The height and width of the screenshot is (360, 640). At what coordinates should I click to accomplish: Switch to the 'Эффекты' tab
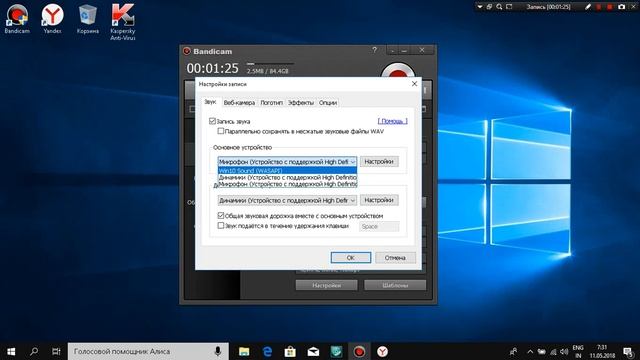[x=301, y=103]
